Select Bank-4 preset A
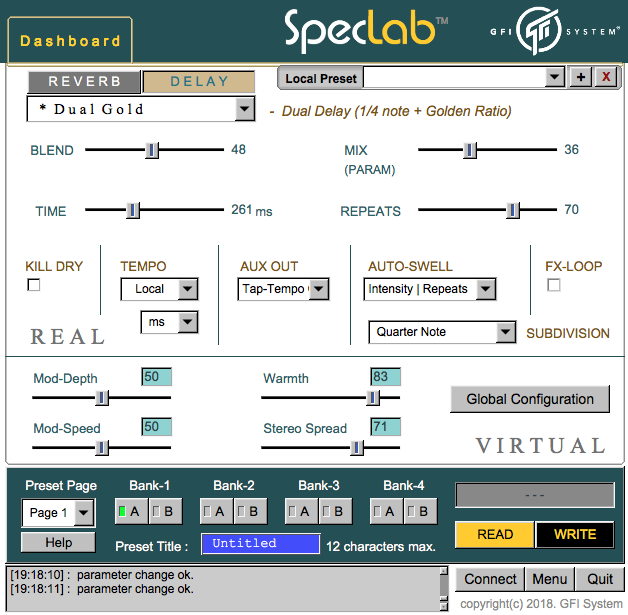The width and height of the screenshot is (628, 615). pos(386,511)
